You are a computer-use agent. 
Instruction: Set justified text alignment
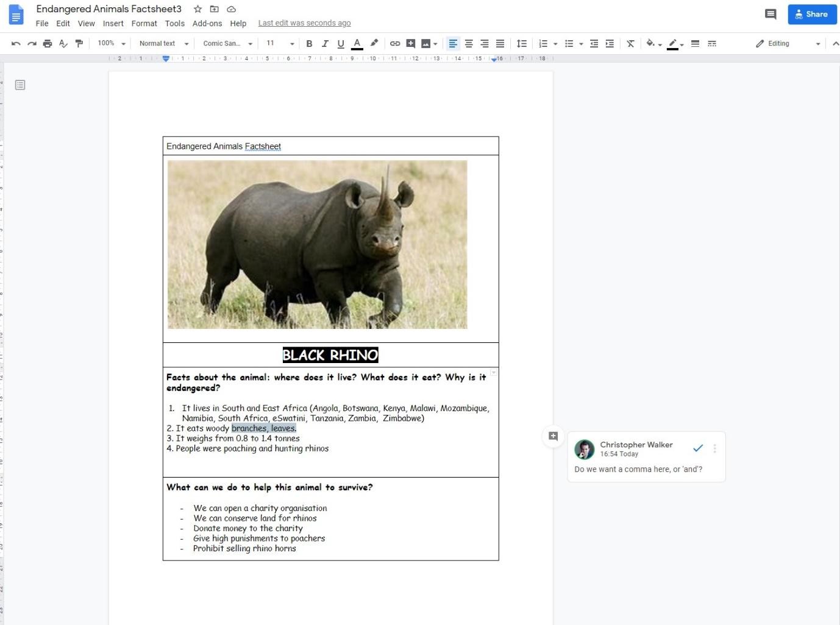coord(500,43)
